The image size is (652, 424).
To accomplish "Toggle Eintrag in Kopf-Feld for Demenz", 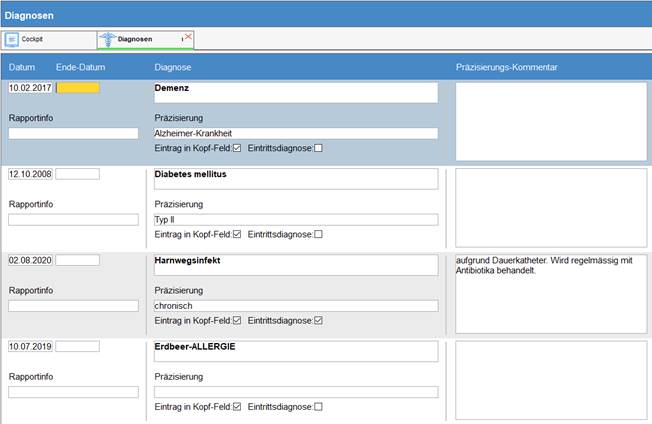I will [x=237, y=148].
